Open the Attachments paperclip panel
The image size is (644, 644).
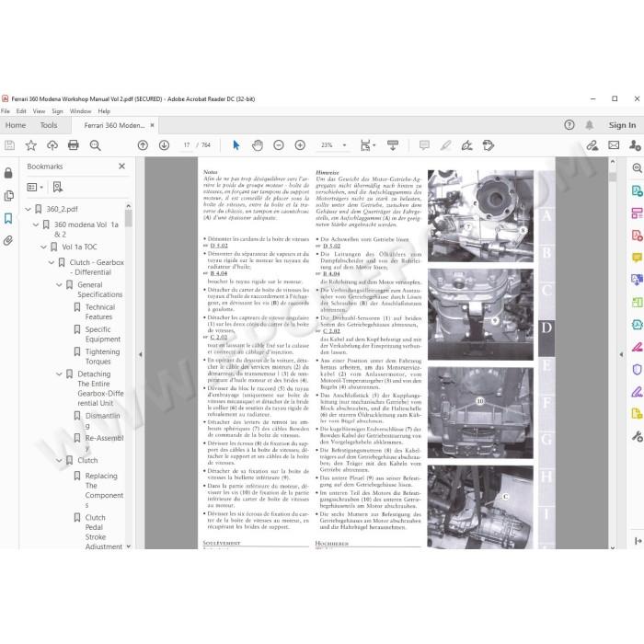click(x=8, y=241)
